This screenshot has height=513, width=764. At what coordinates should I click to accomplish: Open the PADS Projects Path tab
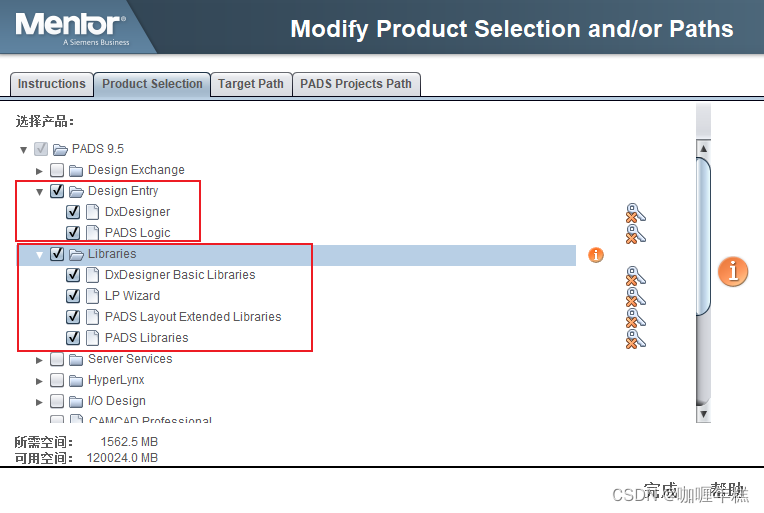pos(356,84)
